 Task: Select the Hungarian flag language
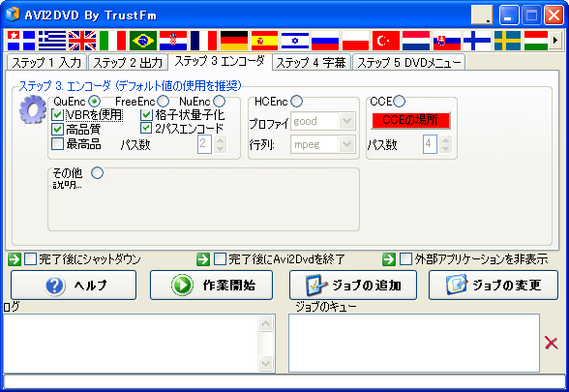536,41
